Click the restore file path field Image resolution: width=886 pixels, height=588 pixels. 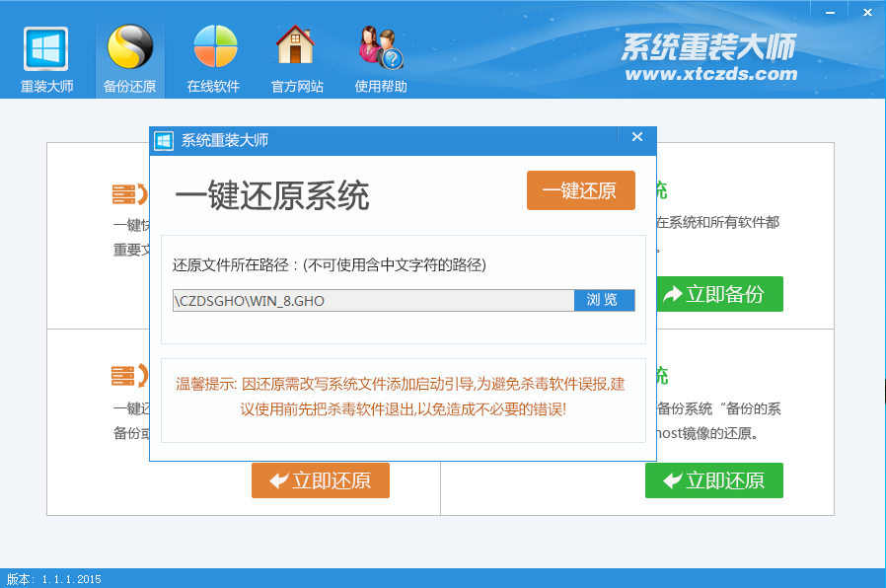click(373, 300)
